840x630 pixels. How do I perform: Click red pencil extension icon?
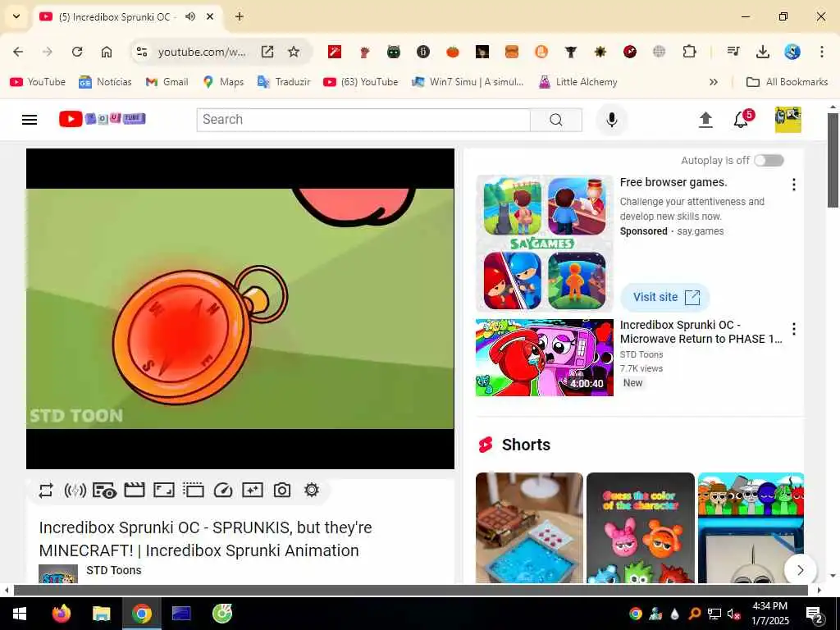[x=335, y=52]
